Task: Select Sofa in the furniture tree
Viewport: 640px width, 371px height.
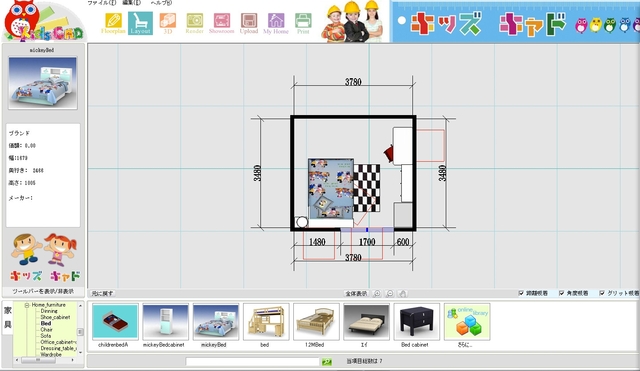Action: pyautogui.click(x=46, y=336)
